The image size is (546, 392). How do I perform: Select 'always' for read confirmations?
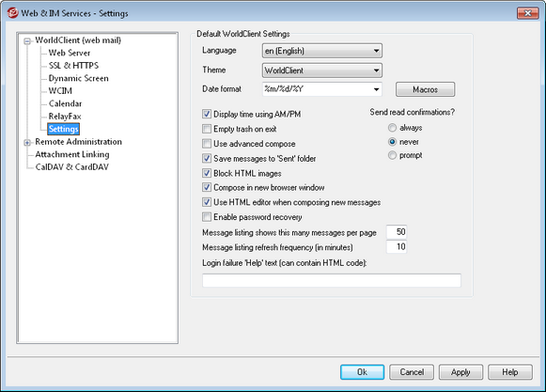(392, 128)
